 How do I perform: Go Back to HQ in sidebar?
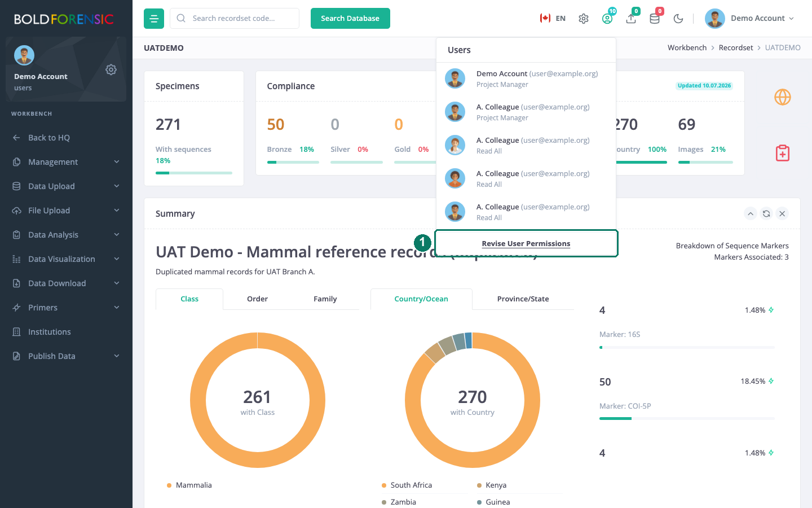[66, 138]
